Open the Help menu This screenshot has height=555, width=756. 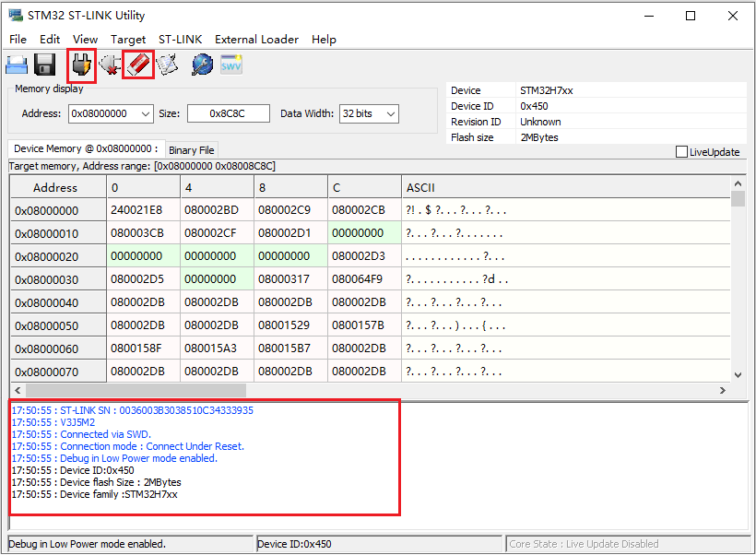click(324, 40)
